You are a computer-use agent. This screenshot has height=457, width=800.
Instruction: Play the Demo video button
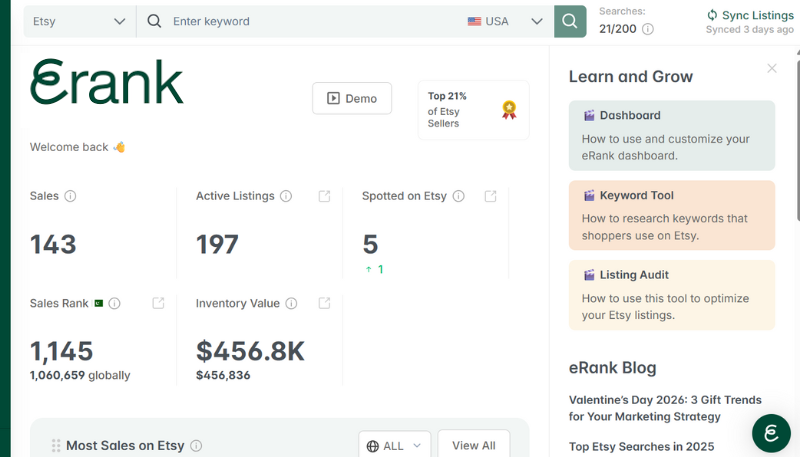[x=352, y=99]
